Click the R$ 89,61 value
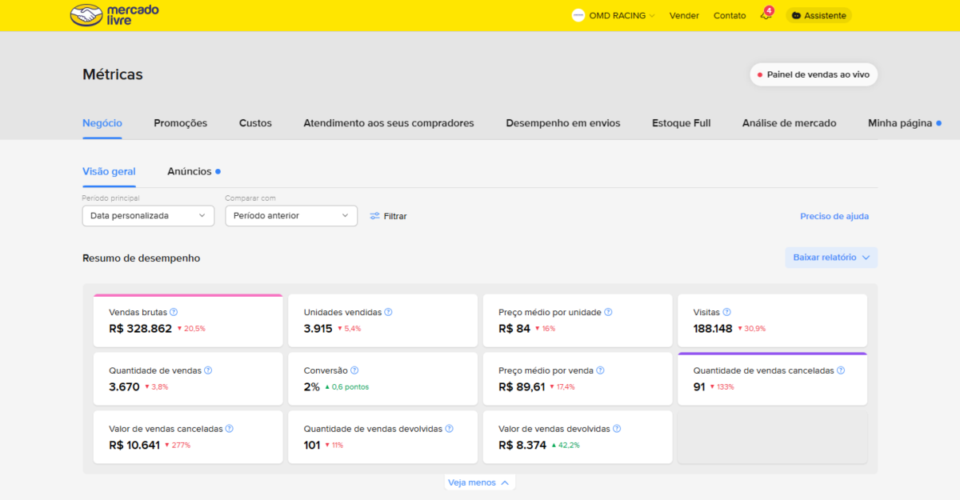960x500 pixels. 522,387
